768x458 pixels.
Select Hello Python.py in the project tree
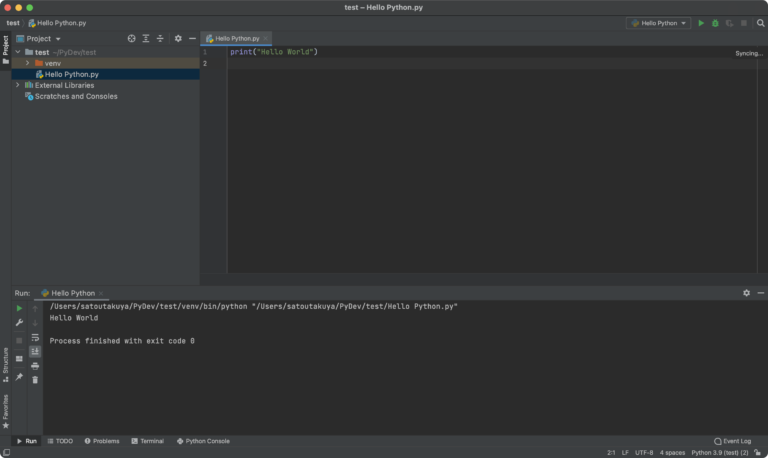click(x=71, y=74)
